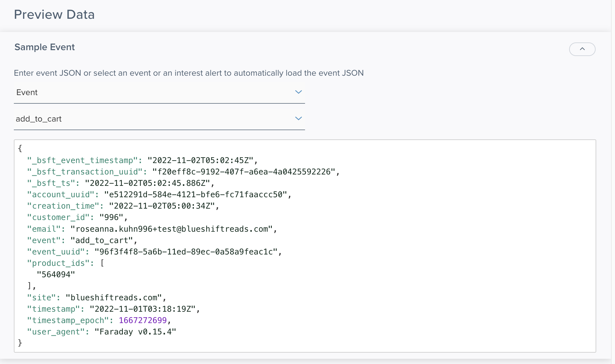Click the "Faraday v0.15.4" user agent value
This screenshot has height=364, width=615.
click(135, 332)
